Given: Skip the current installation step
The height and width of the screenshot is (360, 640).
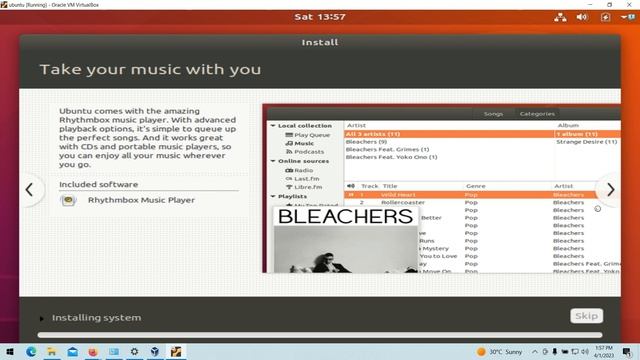Looking at the screenshot, I should (x=586, y=316).
